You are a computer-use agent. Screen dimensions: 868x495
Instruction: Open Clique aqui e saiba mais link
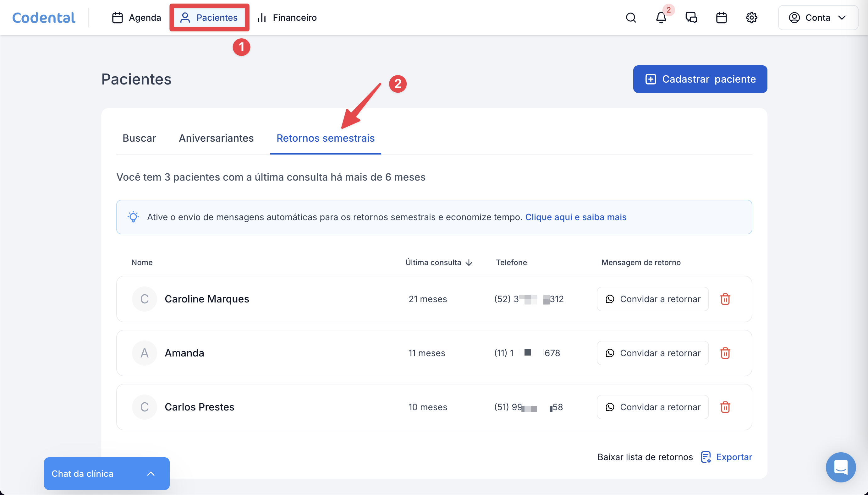tap(575, 217)
